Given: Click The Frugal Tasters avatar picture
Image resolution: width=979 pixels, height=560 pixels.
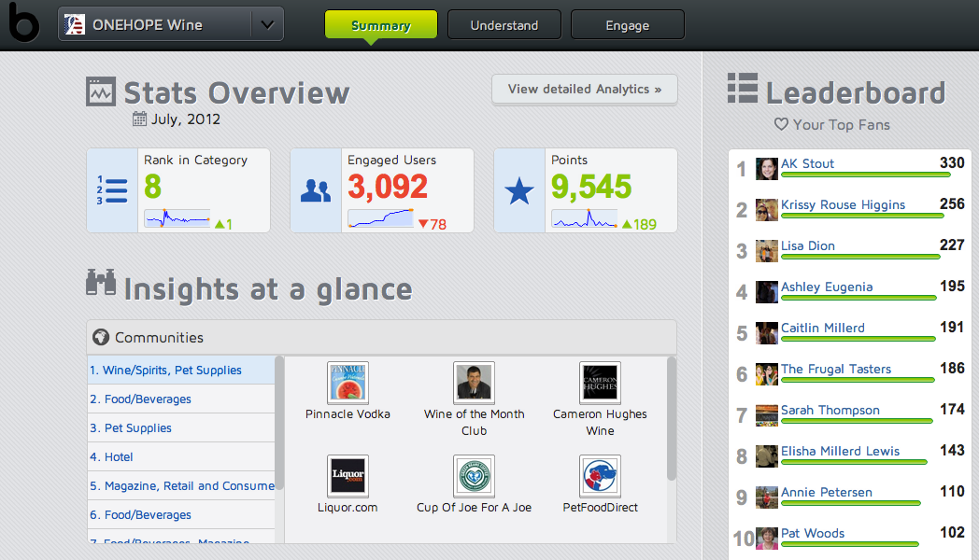Looking at the screenshot, I should coord(767,374).
